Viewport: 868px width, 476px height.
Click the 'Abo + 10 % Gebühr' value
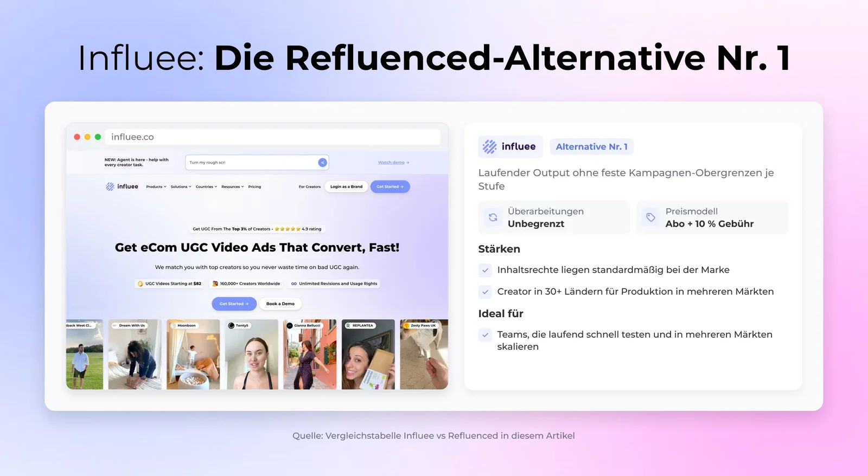710,224
